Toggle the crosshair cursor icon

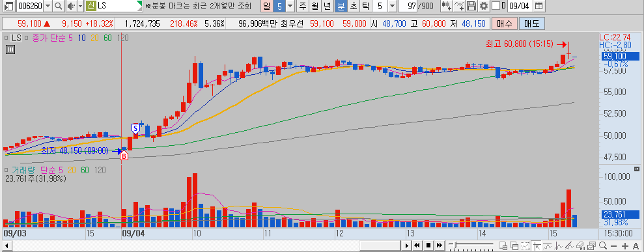537,245
